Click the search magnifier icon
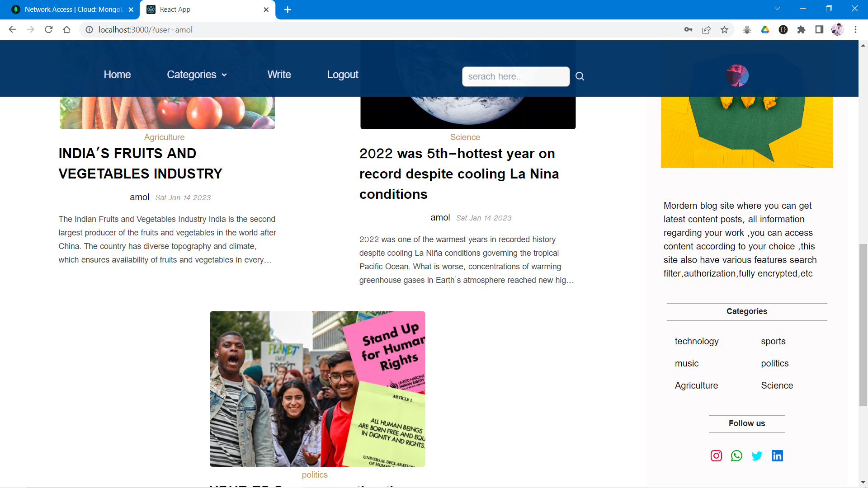Screen dimensions: 868x488 click(x=580, y=76)
